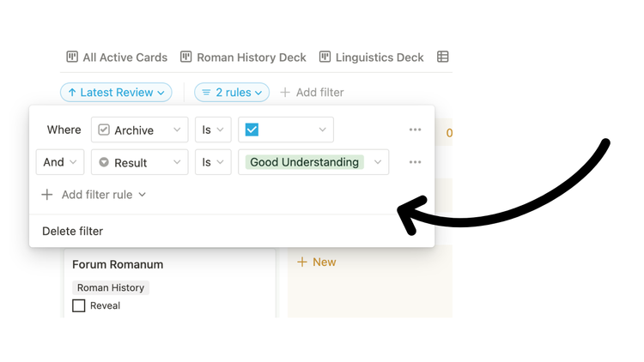This screenshot has width=644, height=362.
Task: Open the Latest Review sort pill
Action: (116, 92)
